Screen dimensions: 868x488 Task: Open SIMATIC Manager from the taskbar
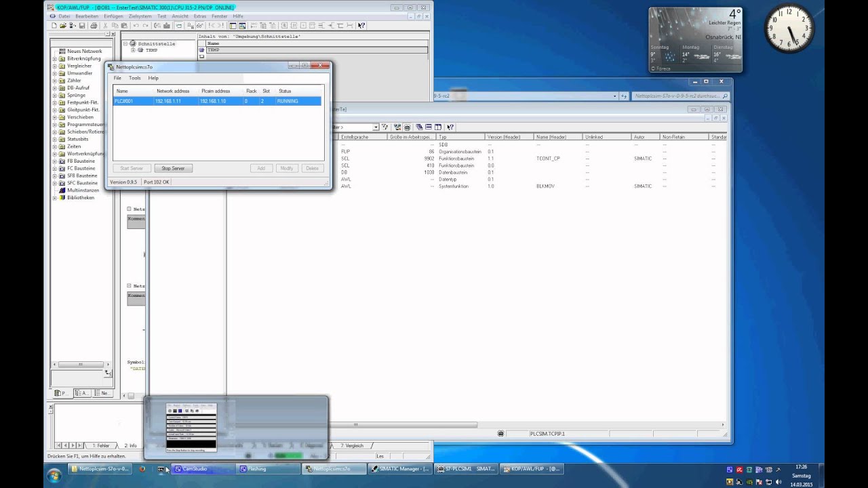click(x=399, y=468)
